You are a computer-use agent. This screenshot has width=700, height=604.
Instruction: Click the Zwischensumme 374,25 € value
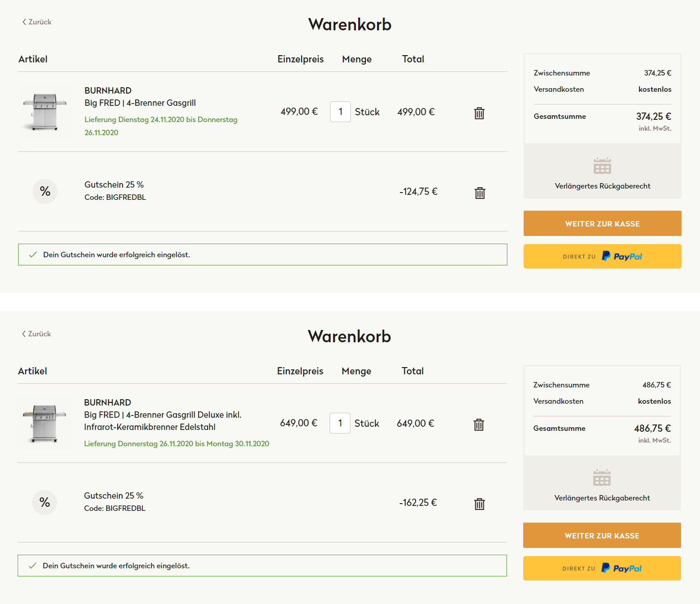(657, 73)
